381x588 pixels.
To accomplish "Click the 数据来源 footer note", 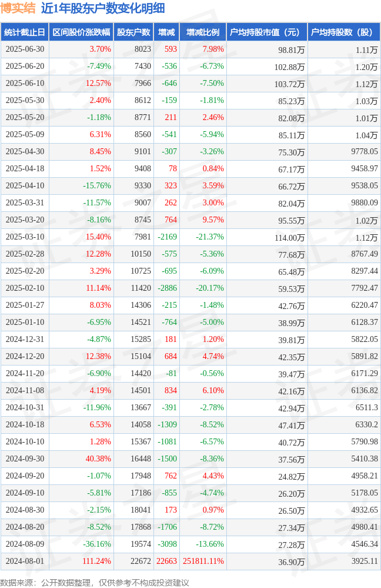I will tap(95, 582).
